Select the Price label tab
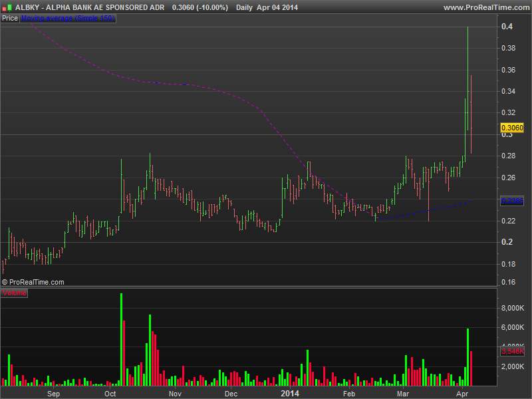The height and width of the screenshot is (399, 532). tap(10, 19)
